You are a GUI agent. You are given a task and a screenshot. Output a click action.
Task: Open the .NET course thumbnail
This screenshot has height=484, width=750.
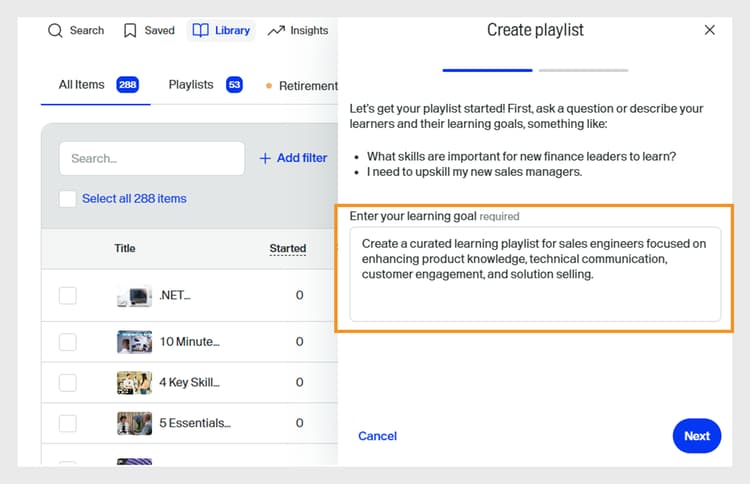pos(134,296)
